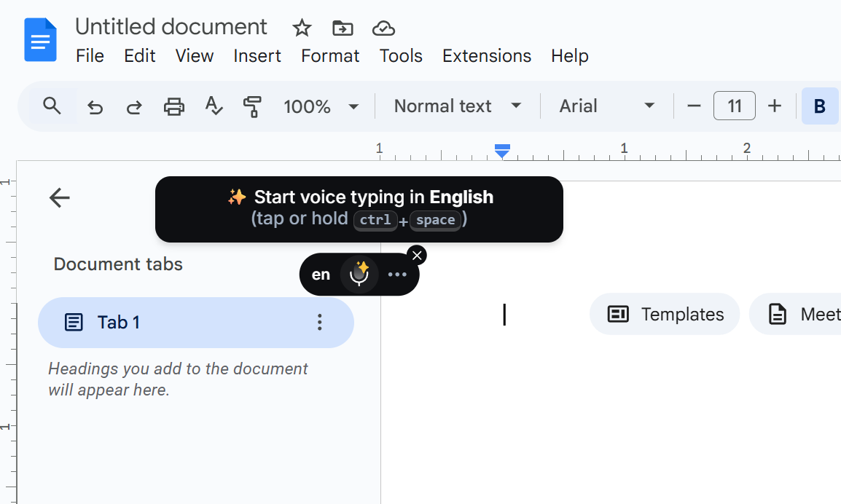Open the Help menu
Image resolution: width=841 pixels, height=504 pixels.
coord(570,56)
